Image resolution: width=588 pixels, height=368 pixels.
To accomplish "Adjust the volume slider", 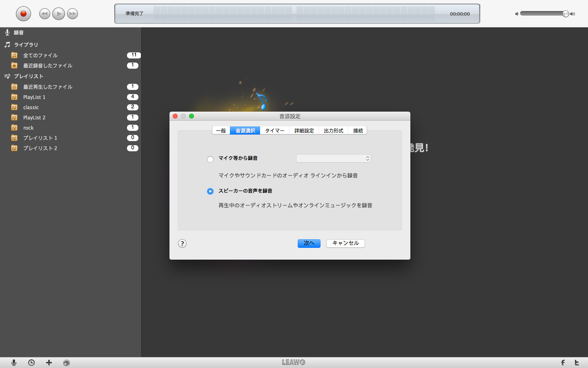I will coord(544,14).
